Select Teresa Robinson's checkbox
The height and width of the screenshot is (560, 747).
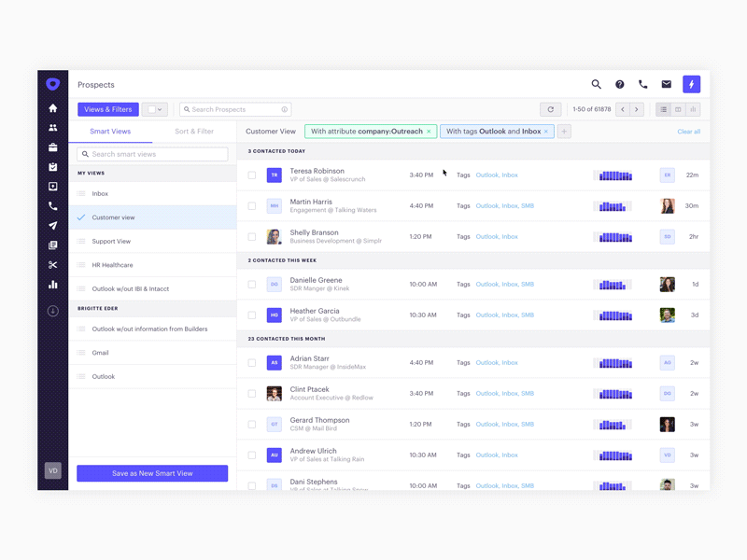[x=251, y=175]
